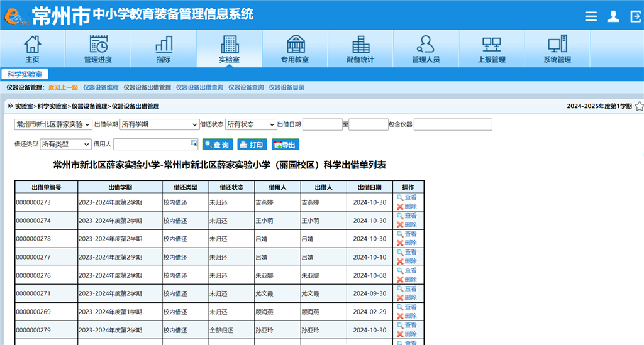Go to 仪器设备维修
This screenshot has height=345, width=644.
click(101, 88)
